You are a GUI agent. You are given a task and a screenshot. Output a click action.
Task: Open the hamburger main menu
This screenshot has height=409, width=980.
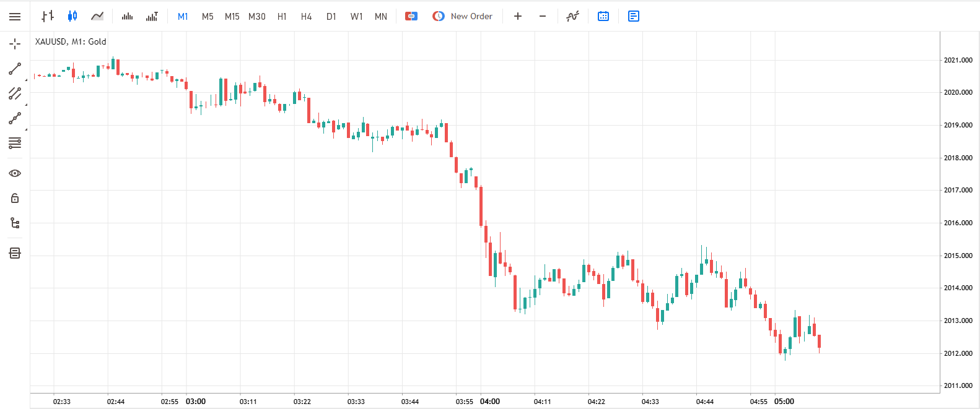[x=15, y=17]
